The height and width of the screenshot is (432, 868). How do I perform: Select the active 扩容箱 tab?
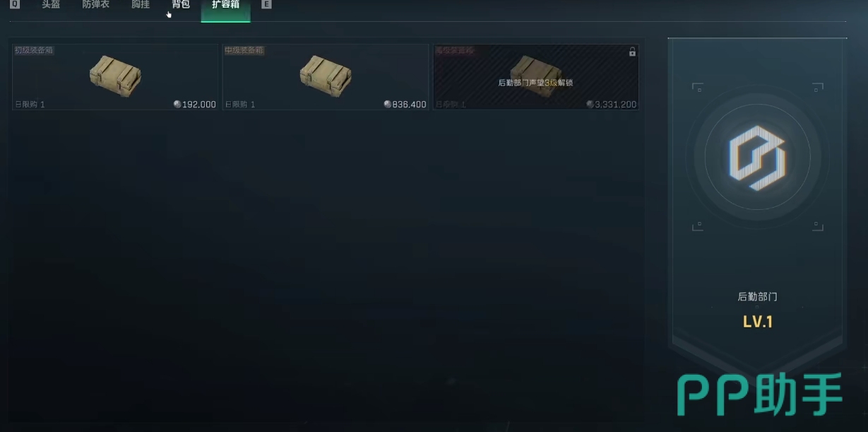[x=226, y=5]
